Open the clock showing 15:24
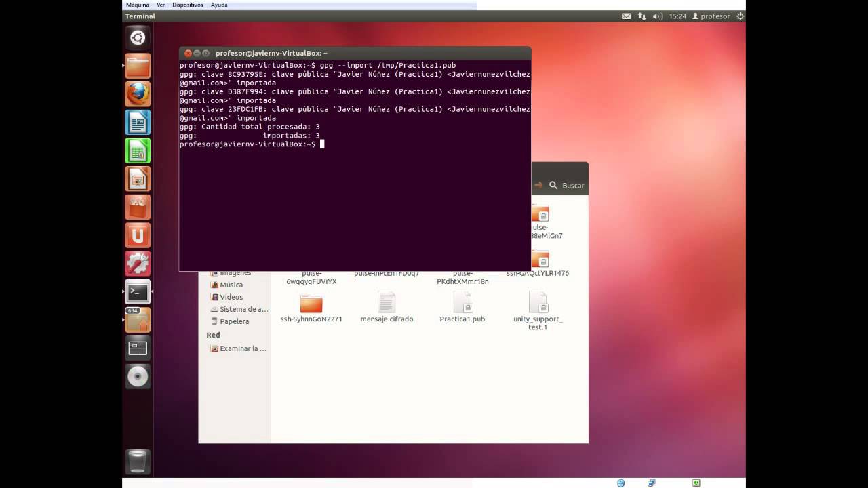Screen dimensions: 868x488 pos(677,16)
